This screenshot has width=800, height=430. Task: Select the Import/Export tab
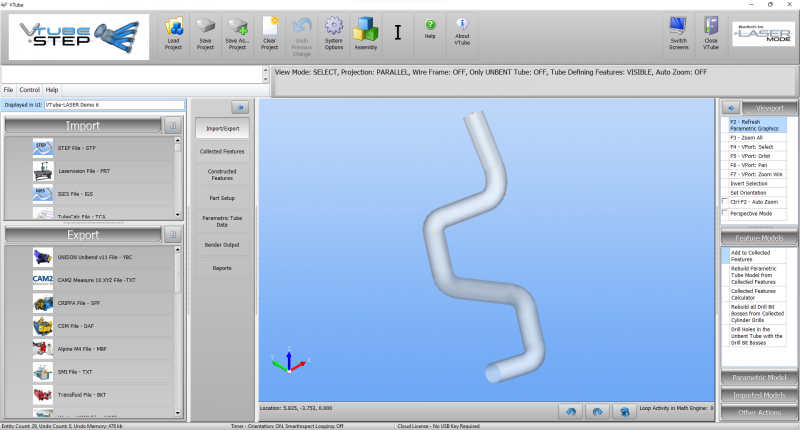(x=222, y=129)
